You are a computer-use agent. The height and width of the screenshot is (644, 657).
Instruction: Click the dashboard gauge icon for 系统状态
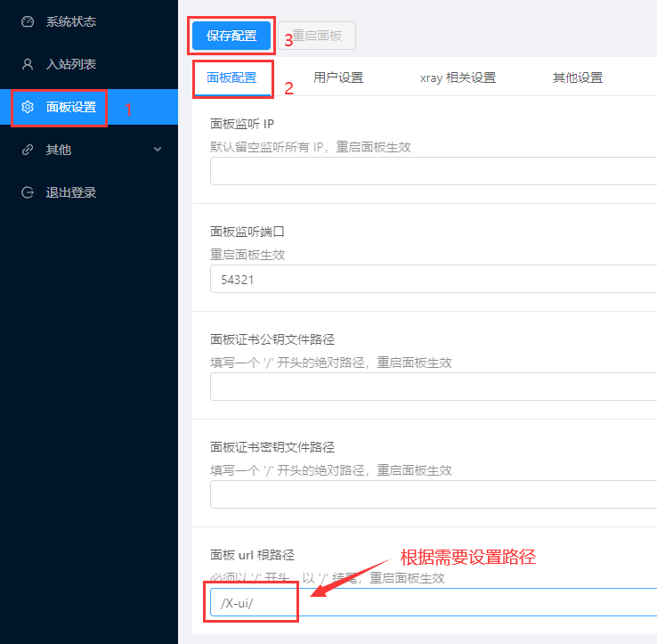pos(28,21)
